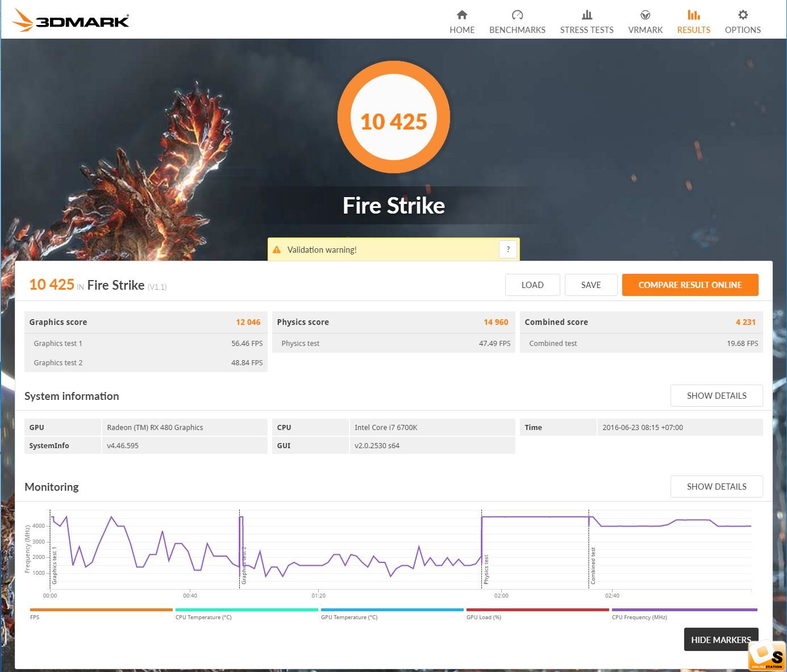
Task: Click Graphics score value 12 046
Action: 248,322
